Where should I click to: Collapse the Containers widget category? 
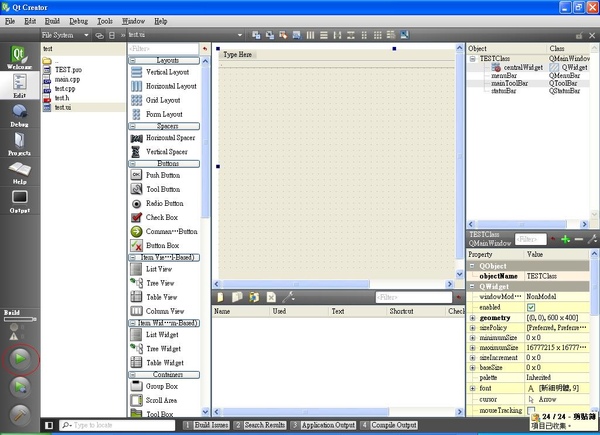(x=132, y=375)
